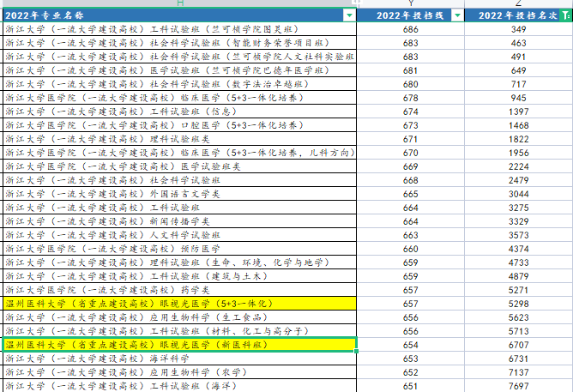Select the 海洋科学 major cell
The height and width of the screenshot is (392, 573).
[x=179, y=359]
